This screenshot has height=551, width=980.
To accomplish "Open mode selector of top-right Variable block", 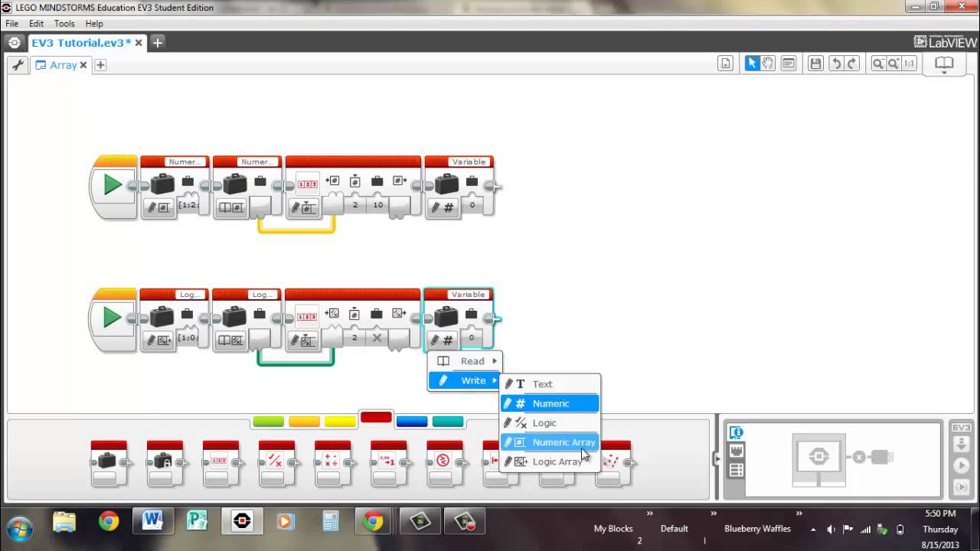I will click(441, 207).
